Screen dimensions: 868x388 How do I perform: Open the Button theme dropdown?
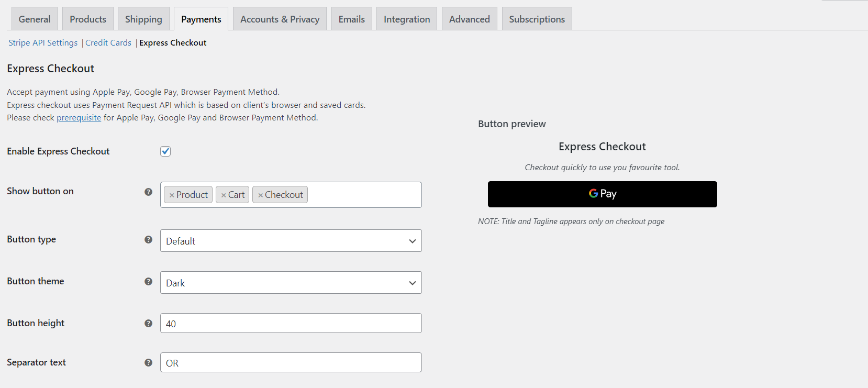(x=291, y=283)
